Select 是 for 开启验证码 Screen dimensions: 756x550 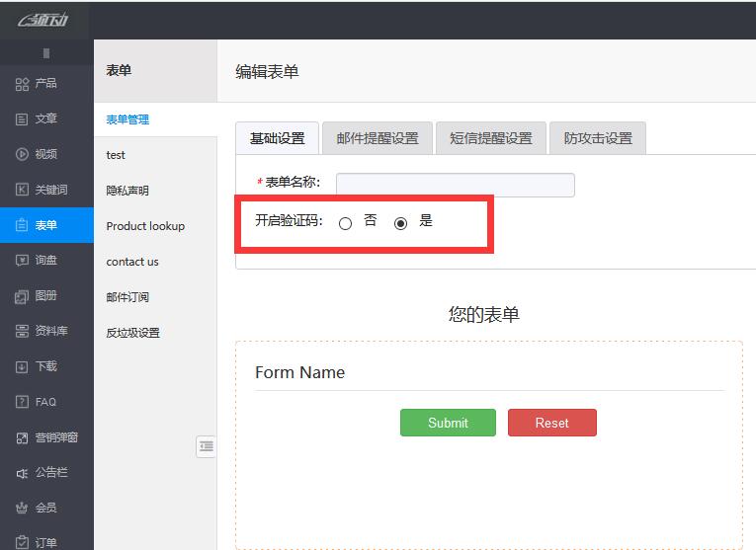400,223
